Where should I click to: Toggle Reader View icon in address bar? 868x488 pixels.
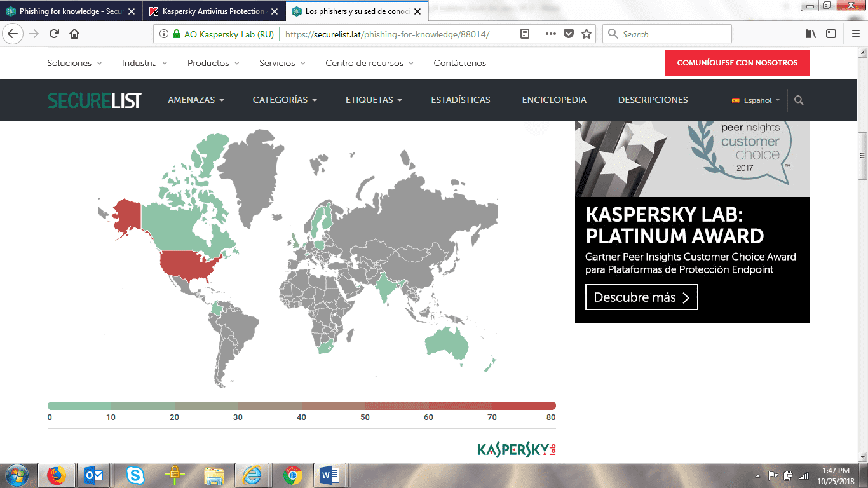click(525, 34)
